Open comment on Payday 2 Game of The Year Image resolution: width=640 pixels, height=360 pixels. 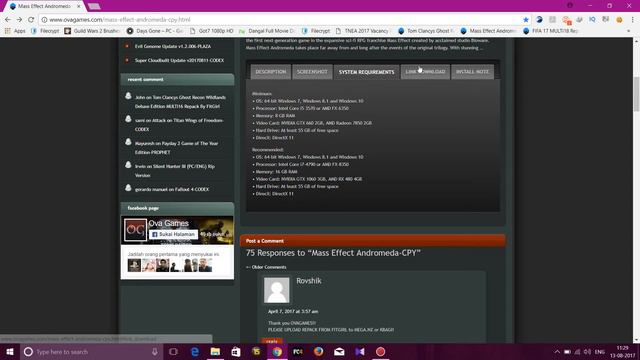pos(176,148)
